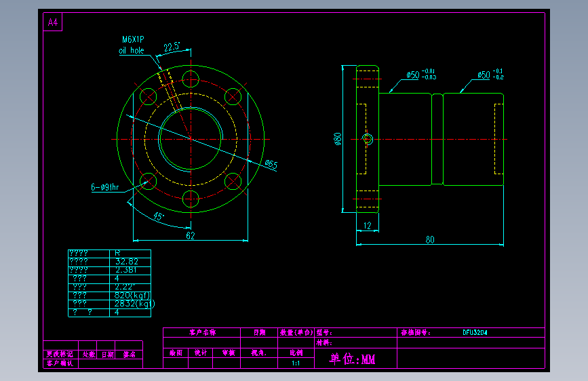Select the ø50 -0.01 -0.03 tolerance dimension

point(421,75)
